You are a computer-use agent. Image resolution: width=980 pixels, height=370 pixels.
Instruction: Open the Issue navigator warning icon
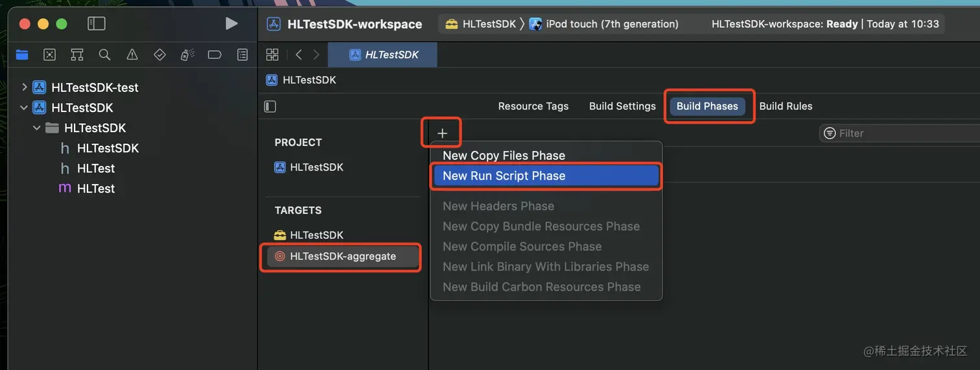point(132,54)
